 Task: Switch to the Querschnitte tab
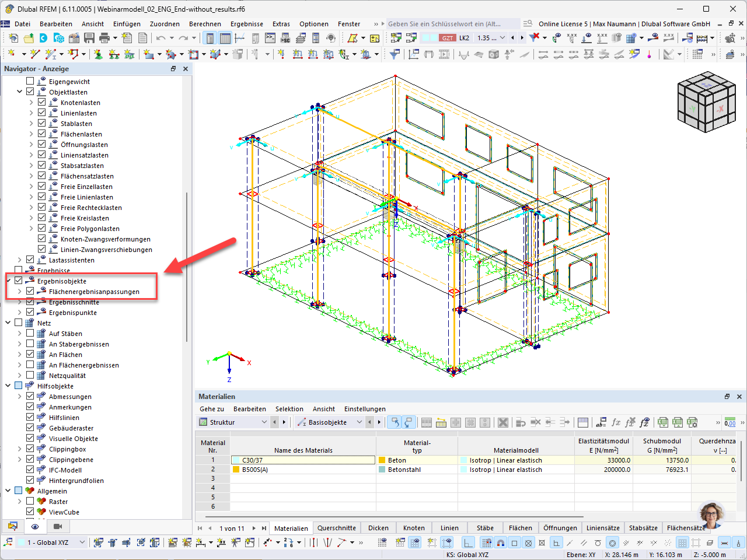coord(337,527)
